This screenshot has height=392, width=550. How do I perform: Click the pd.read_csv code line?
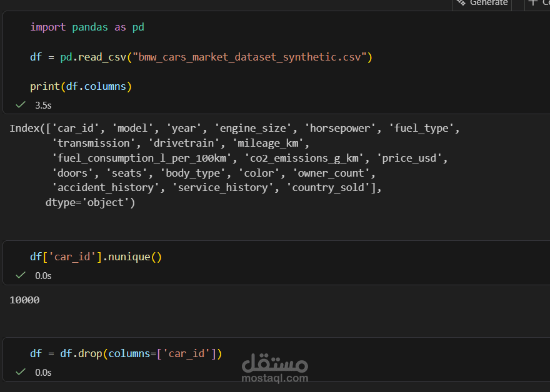click(x=200, y=57)
